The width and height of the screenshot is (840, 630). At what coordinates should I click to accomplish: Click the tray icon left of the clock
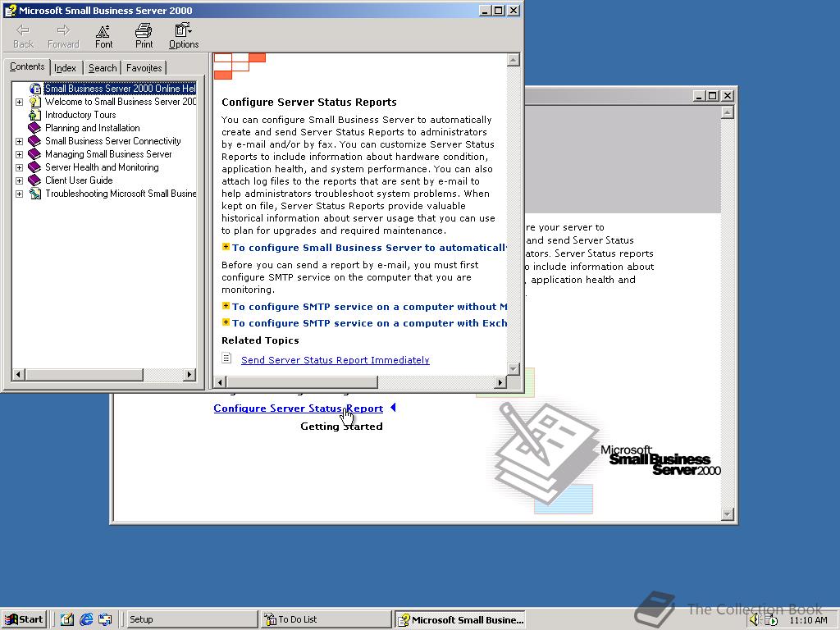tap(771, 620)
